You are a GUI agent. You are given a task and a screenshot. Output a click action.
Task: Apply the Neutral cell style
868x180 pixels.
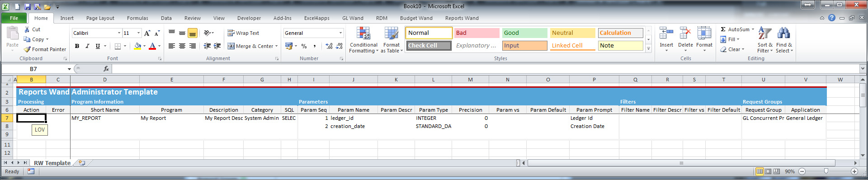(572, 33)
